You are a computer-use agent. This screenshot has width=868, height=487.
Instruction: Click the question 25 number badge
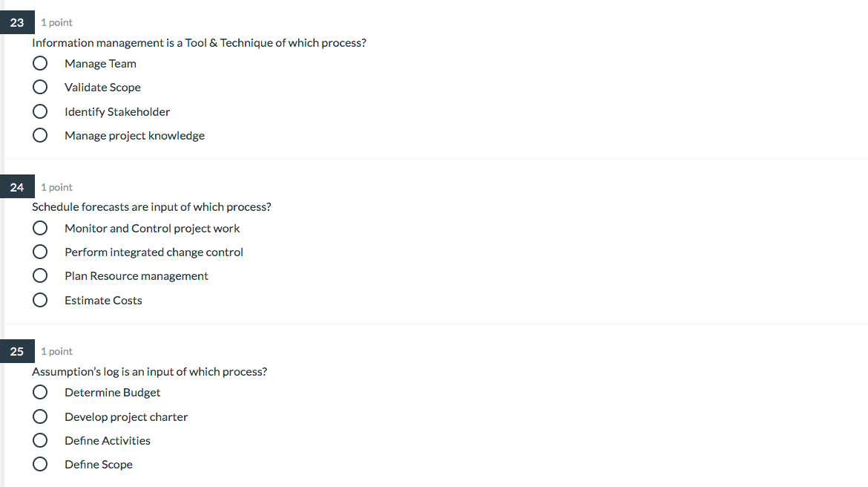coord(17,351)
